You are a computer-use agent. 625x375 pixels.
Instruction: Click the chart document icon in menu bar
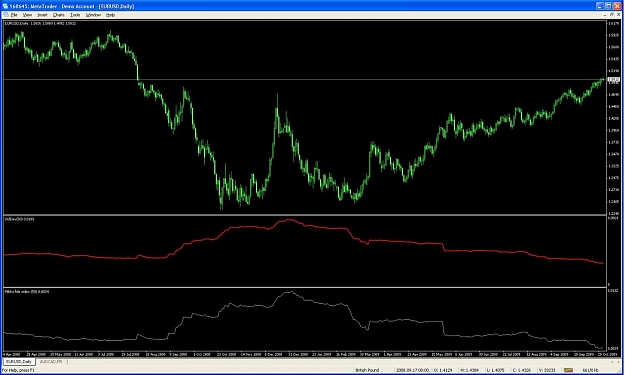pos(5,15)
